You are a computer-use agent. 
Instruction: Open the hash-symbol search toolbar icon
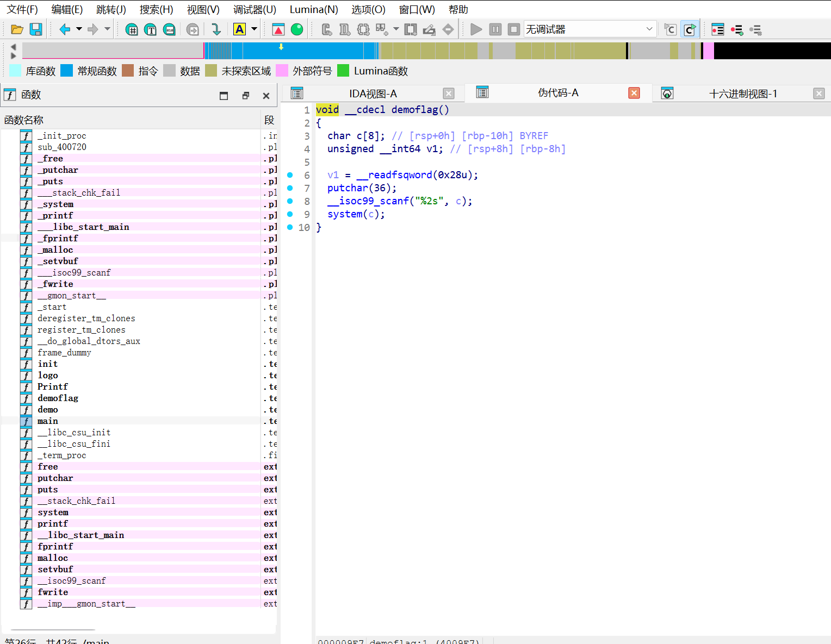tap(132, 29)
